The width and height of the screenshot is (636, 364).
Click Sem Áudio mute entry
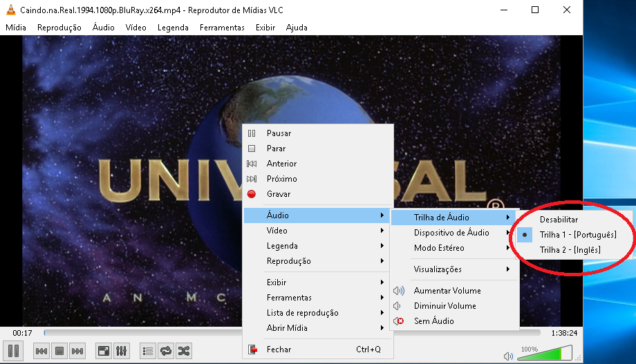455,321
